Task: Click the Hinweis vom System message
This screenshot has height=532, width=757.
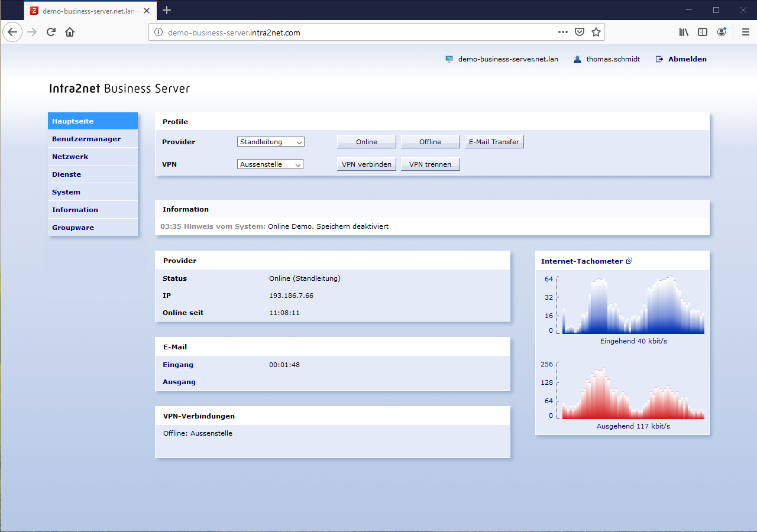Action: tap(274, 226)
